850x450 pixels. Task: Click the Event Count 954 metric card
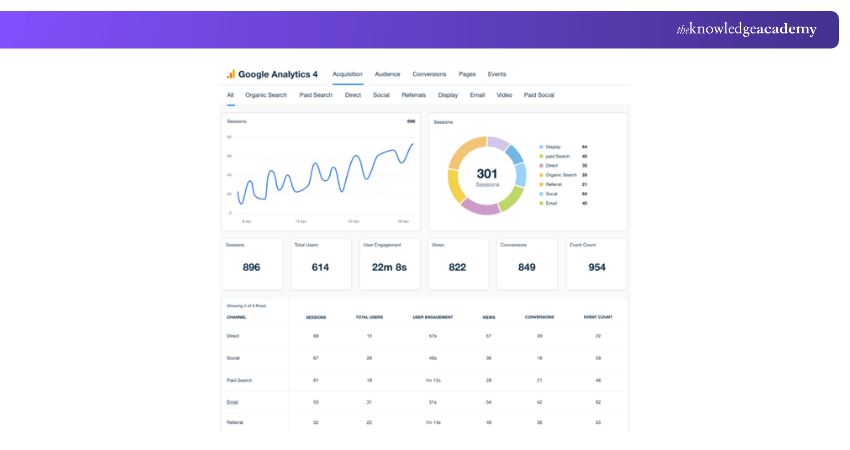(x=597, y=264)
